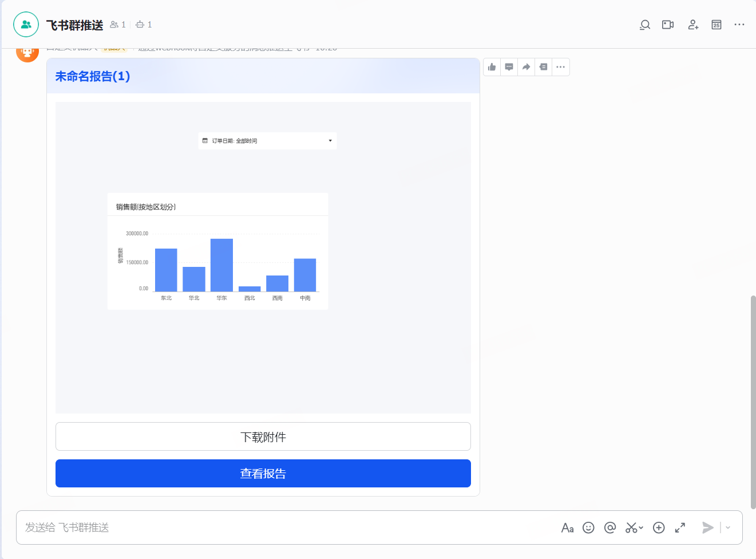Open more group options in the header

[x=739, y=25]
